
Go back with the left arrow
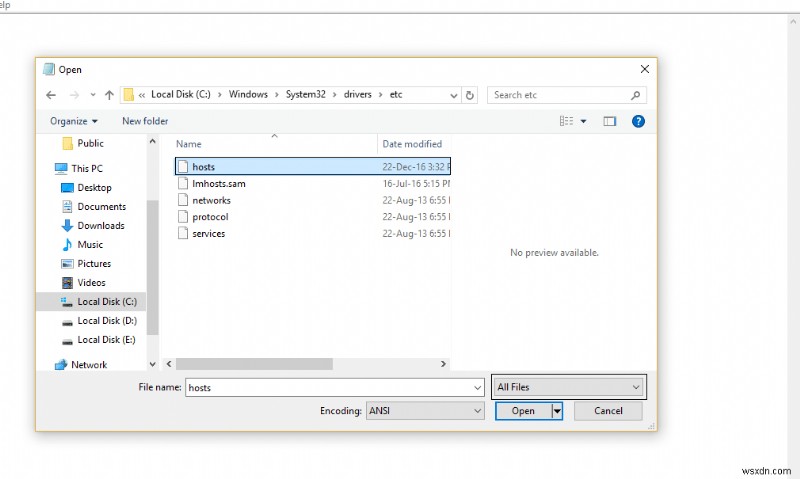[51, 95]
